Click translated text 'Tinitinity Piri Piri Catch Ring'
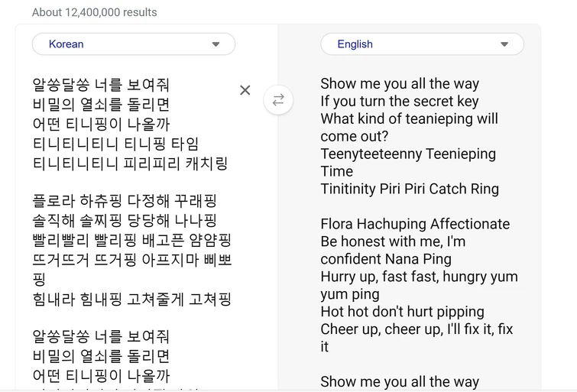577x392 pixels. (410, 189)
